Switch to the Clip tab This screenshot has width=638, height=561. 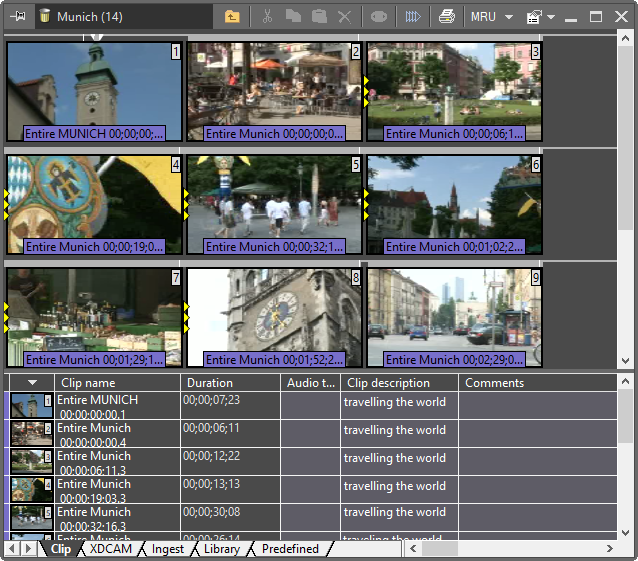(x=61, y=549)
